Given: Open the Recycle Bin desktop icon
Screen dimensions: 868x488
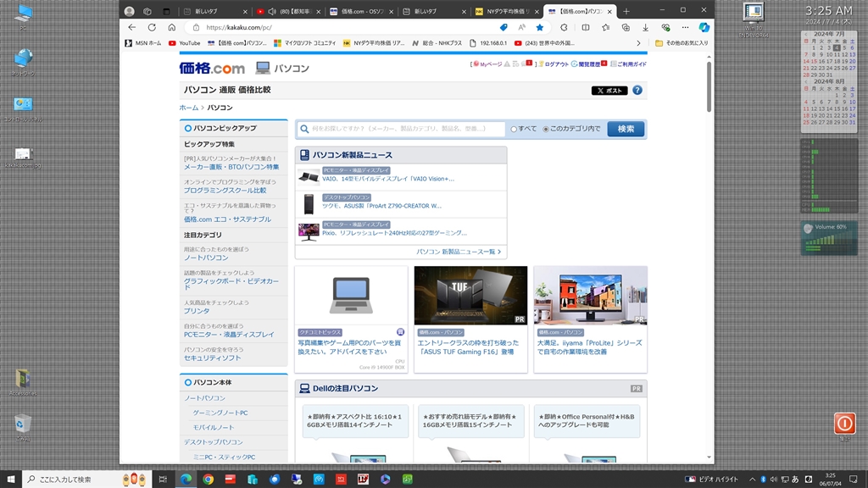Looking at the screenshot, I should tap(23, 428).
